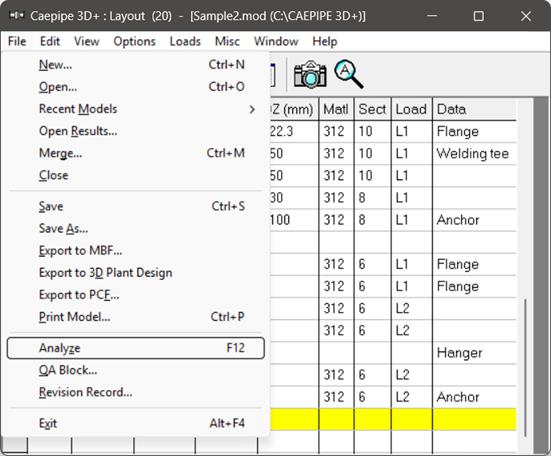551x456 pixels.
Task: Click the Matl column header
Action: (336, 109)
